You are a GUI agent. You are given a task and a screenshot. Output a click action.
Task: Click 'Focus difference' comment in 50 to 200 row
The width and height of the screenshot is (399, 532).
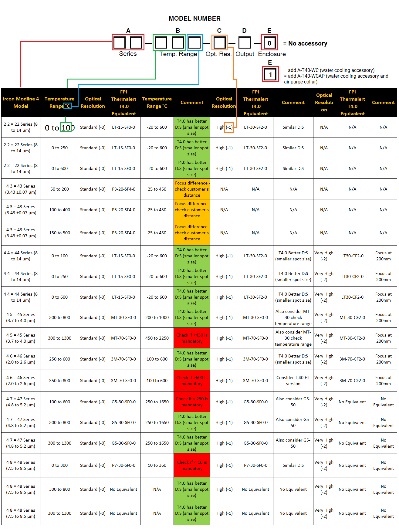192,189
